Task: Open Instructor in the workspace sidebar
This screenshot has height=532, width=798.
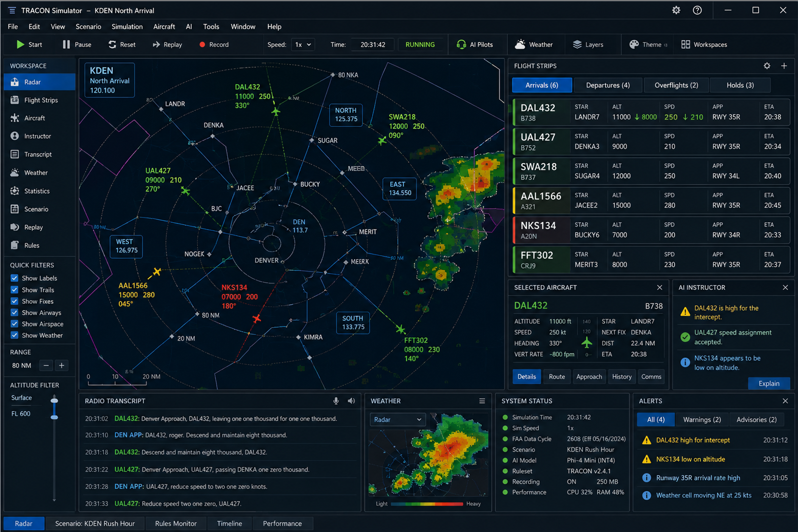Action: 39,136
